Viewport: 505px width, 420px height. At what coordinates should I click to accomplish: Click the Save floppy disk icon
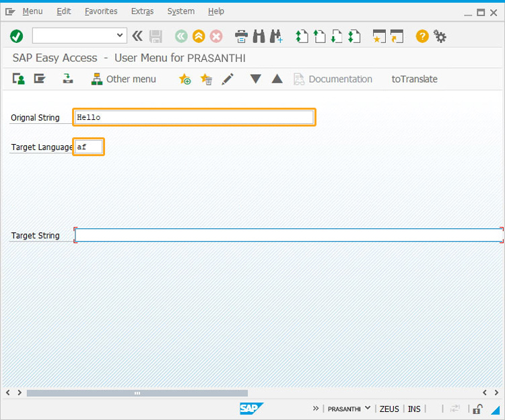156,36
